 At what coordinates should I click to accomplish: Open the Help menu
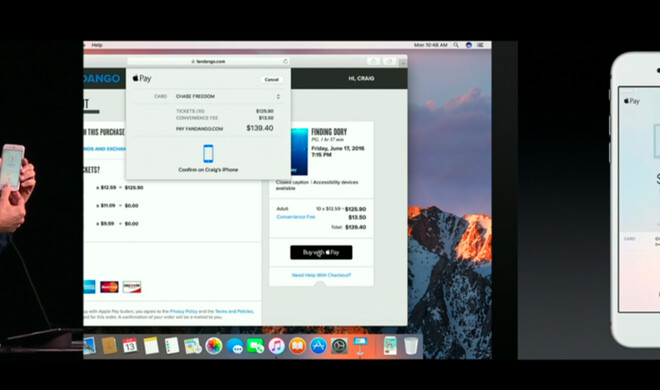[97, 45]
